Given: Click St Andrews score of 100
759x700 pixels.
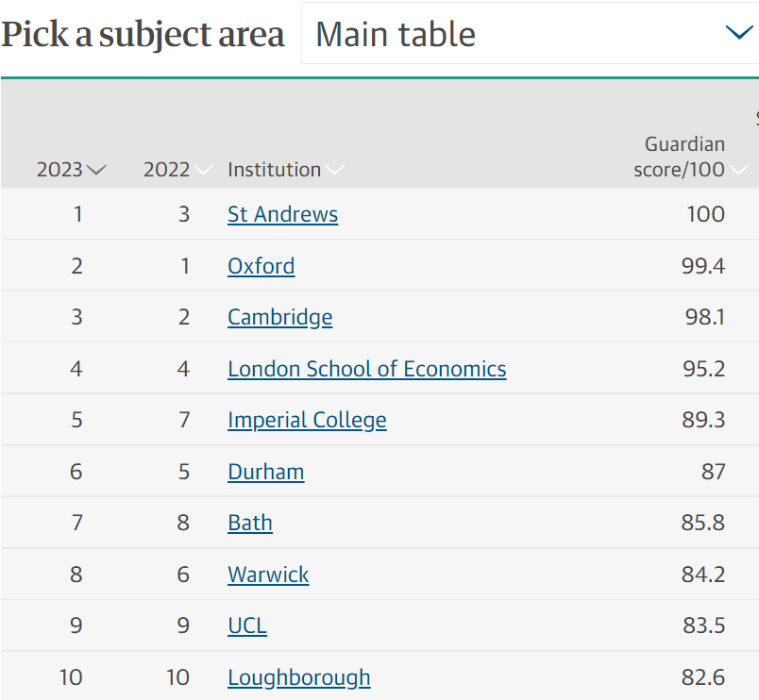Looking at the screenshot, I should (705, 214).
